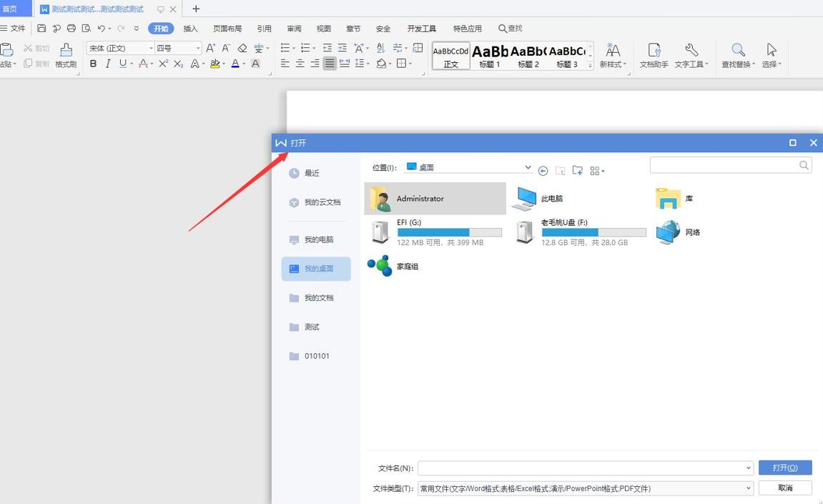The width and height of the screenshot is (823, 504).
Task: Create a new folder in the Open dialog
Action: pos(578,171)
